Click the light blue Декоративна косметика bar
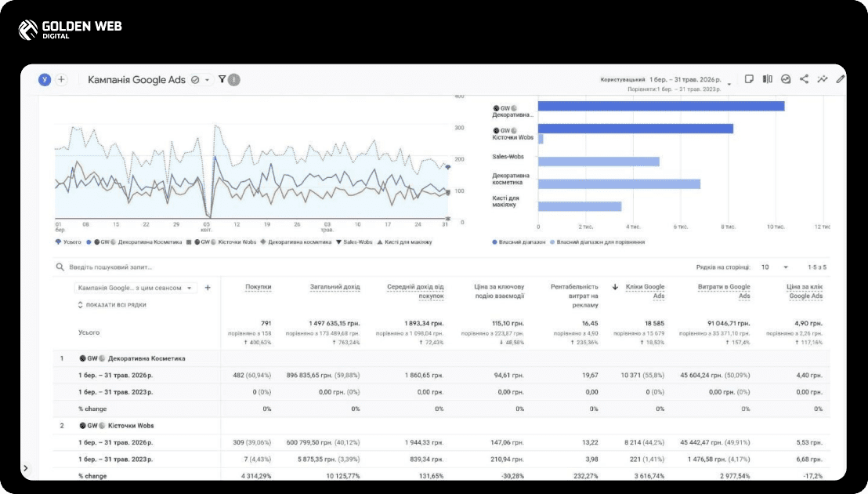868x494 pixels. coord(619,183)
